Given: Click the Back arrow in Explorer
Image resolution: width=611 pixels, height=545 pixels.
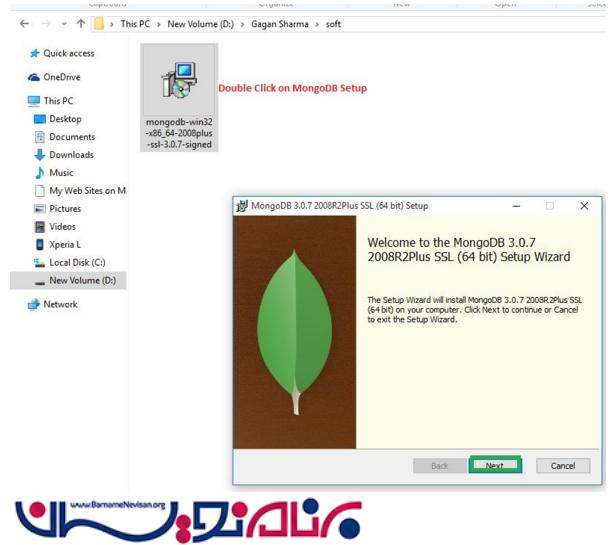Looking at the screenshot, I should (x=24, y=24).
